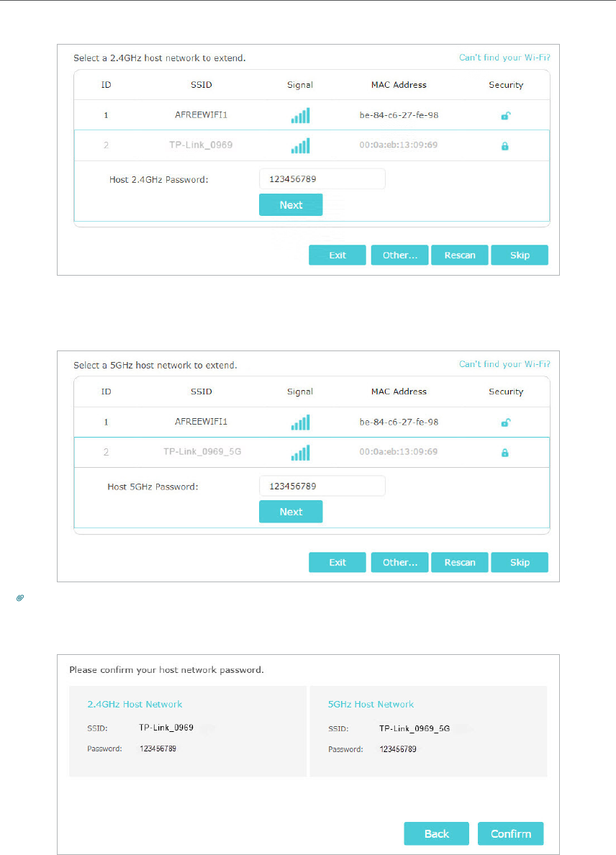Click Host 5GHz Password input field
616x855 pixels.
[322, 486]
